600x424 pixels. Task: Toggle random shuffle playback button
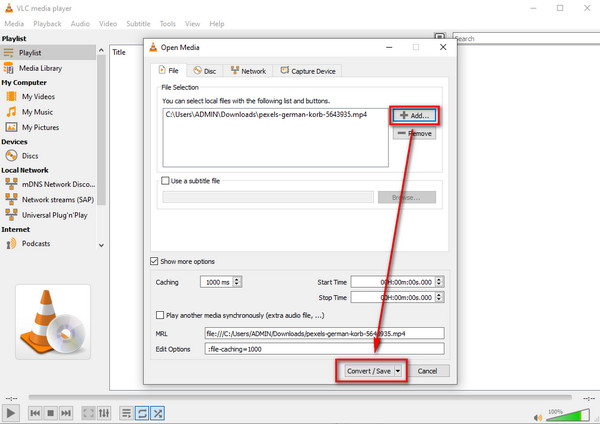[157, 413]
